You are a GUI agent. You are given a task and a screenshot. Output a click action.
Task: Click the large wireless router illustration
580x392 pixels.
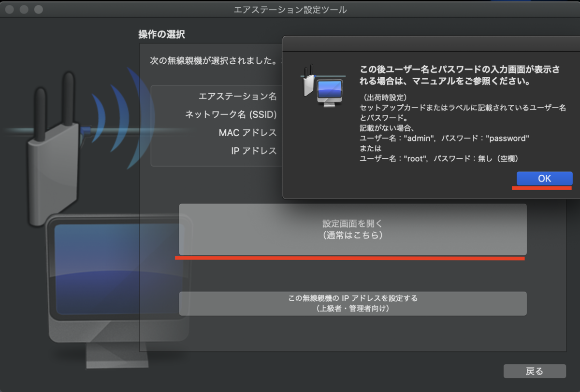(x=53, y=150)
